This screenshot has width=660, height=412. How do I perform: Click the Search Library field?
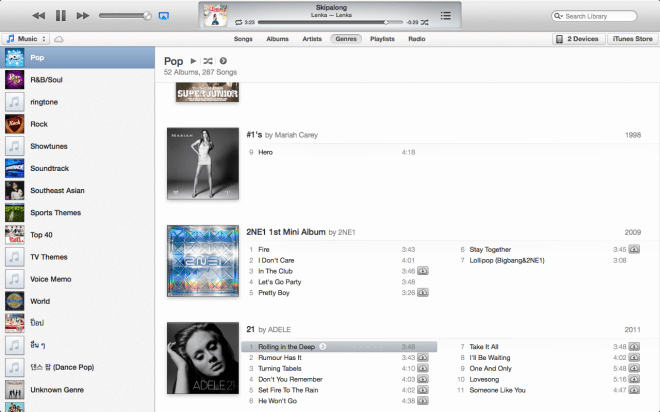click(598, 16)
